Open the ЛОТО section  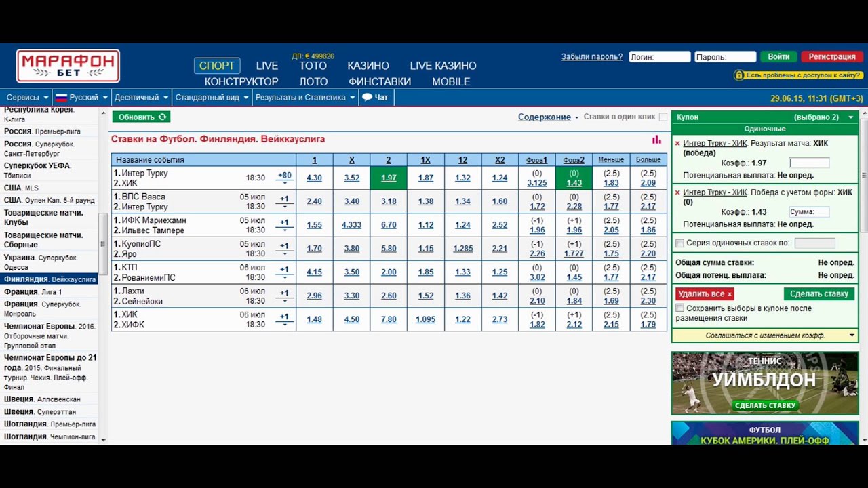click(x=313, y=81)
